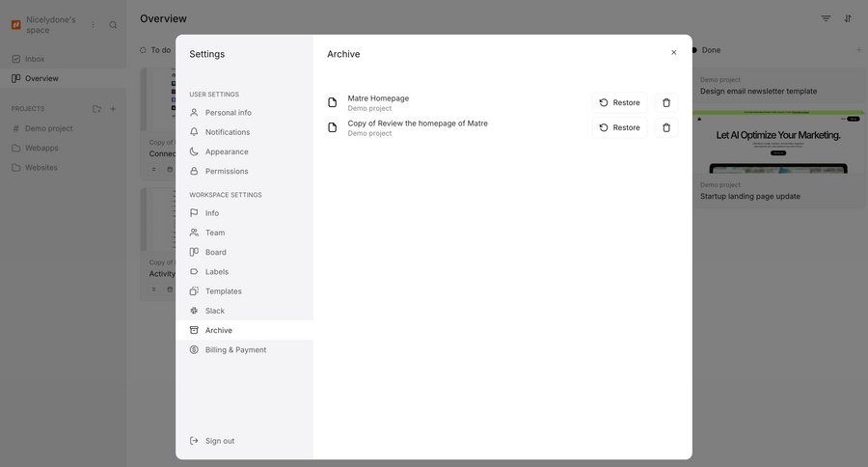Switch to Labels workspace settings
Viewport: 868px width, 467px height.
point(217,272)
